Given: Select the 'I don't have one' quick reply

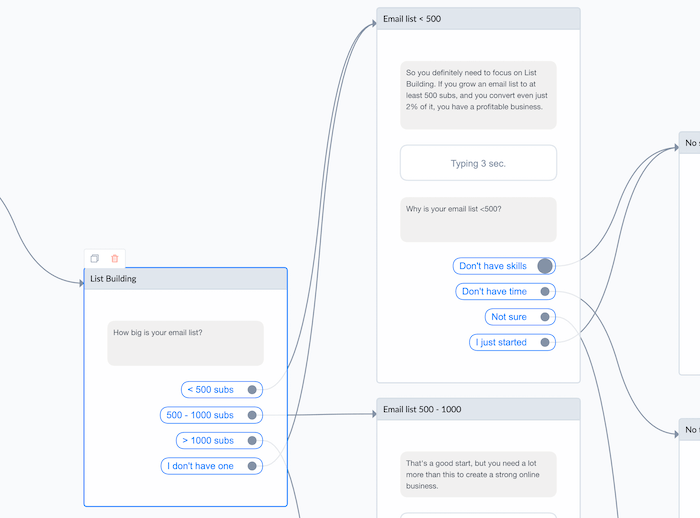Looking at the screenshot, I should 212,466.
